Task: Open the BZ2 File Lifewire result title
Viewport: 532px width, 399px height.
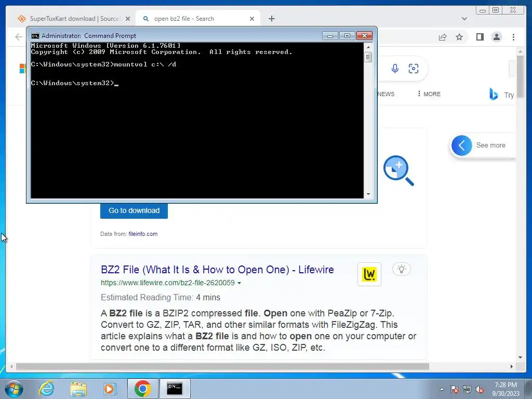Action: point(217,270)
